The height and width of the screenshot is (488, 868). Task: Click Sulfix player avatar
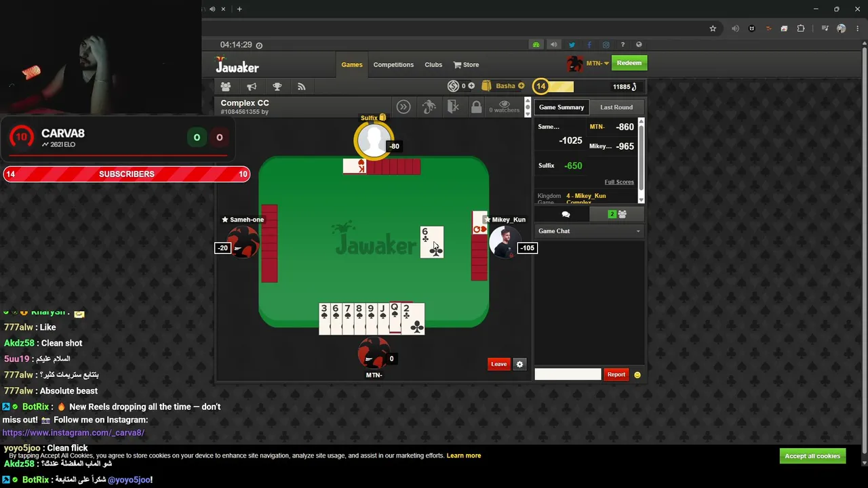click(373, 141)
